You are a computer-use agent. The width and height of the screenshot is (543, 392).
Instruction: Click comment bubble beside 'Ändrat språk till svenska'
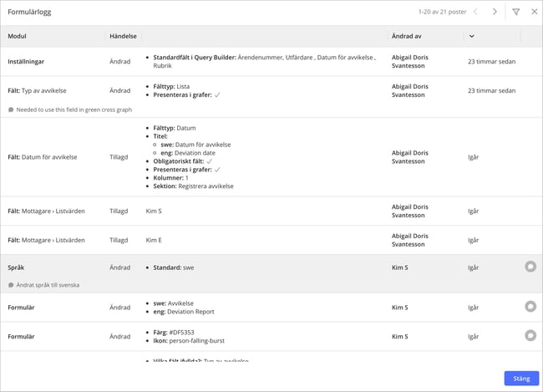(11, 285)
